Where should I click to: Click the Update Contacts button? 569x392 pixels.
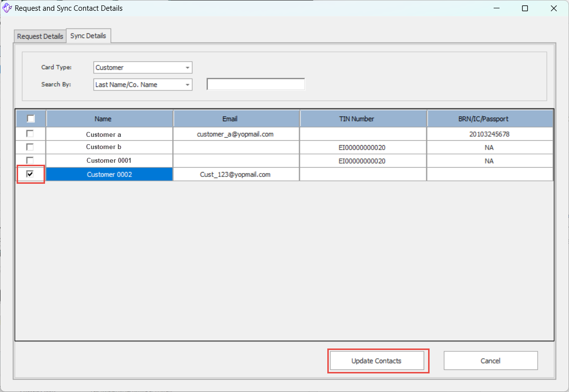click(376, 361)
